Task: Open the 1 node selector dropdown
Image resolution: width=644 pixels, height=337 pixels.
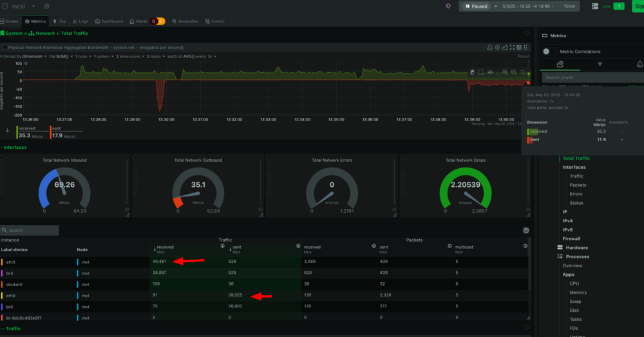Action: [x=83, y=56]
